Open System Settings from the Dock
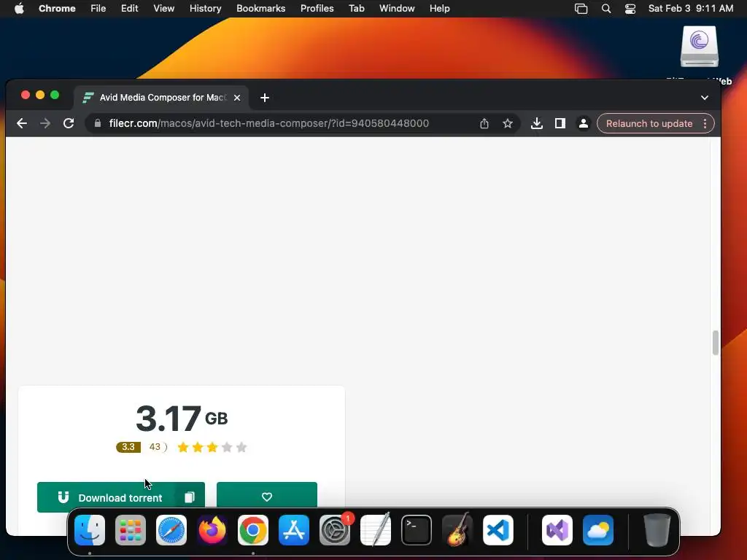This screenshot has width=747, height=560. coord(334,530)
